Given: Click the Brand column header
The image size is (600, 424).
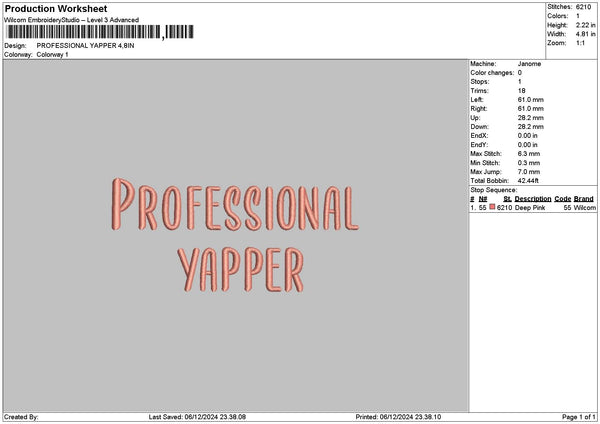Looking at the screenshot, I should pos(584,199).
